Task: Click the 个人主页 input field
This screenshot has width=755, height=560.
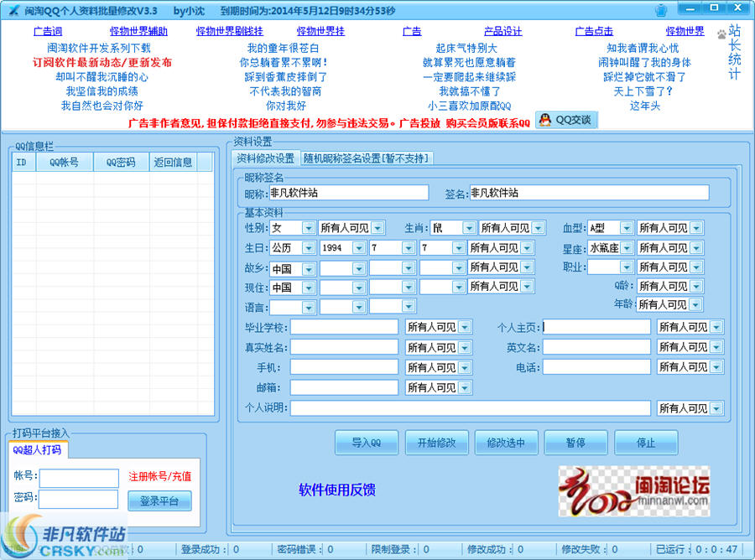Action: click(x=596, y=327)
